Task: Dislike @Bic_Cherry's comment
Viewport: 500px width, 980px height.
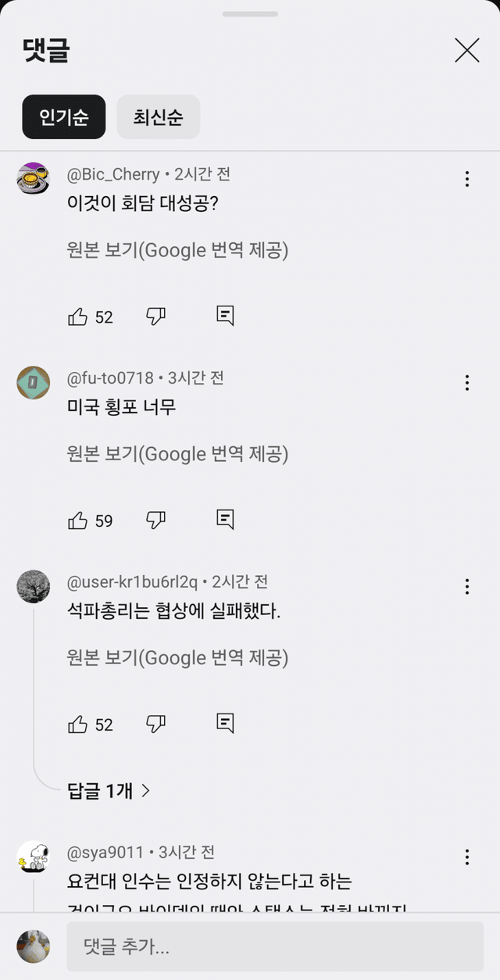Action: (x=155, y=316)
